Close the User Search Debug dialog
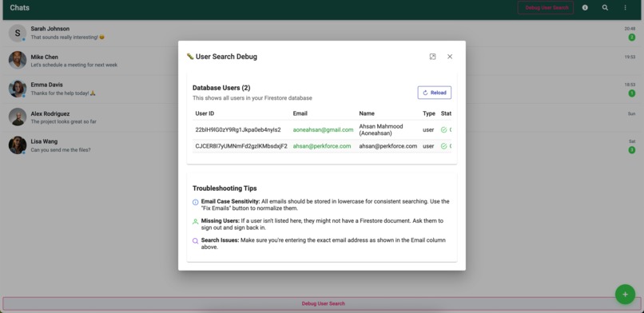 450,57
